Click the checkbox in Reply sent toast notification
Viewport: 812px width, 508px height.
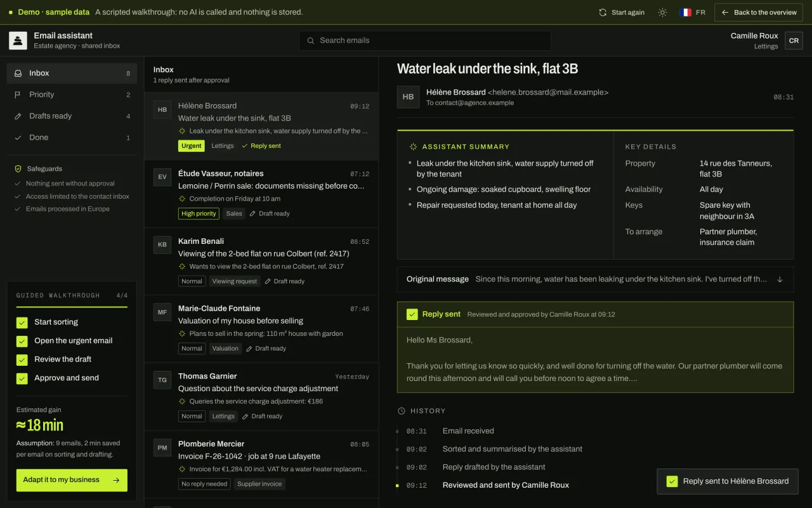(x=672, y=481)
